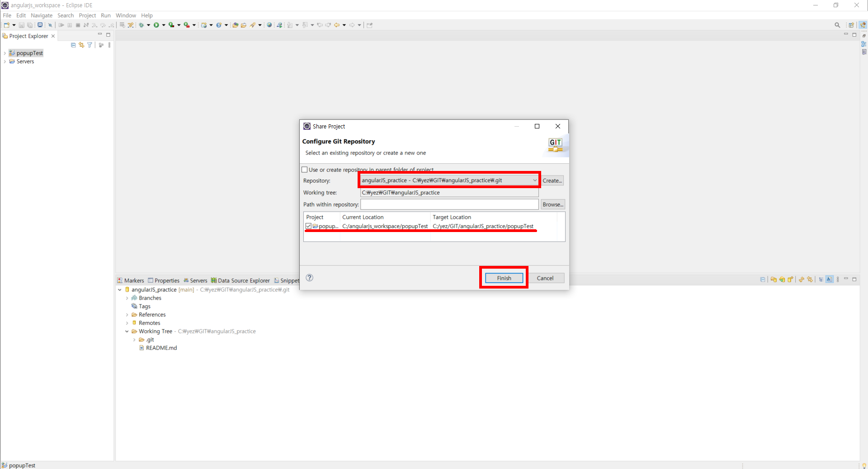The height and width of the screenshot is (469, 868).
Task: Collapse all in Git Repositories view
Action: pos(763,280)
